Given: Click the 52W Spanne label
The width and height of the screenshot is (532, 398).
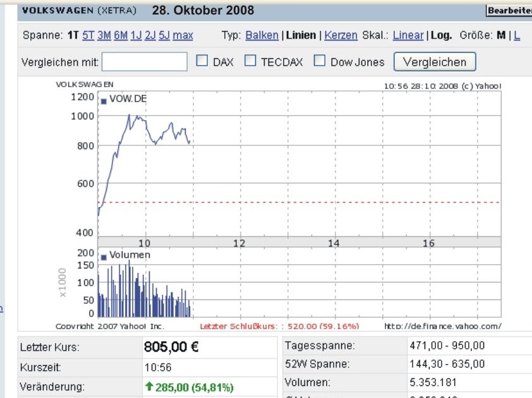Looking at the screenshot, I should (x=317, y=364).
